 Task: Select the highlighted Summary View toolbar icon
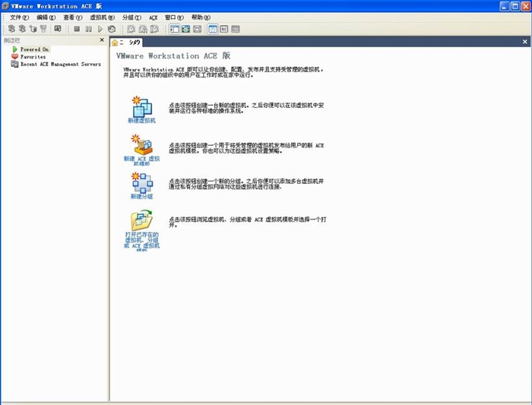coord(213,29)
